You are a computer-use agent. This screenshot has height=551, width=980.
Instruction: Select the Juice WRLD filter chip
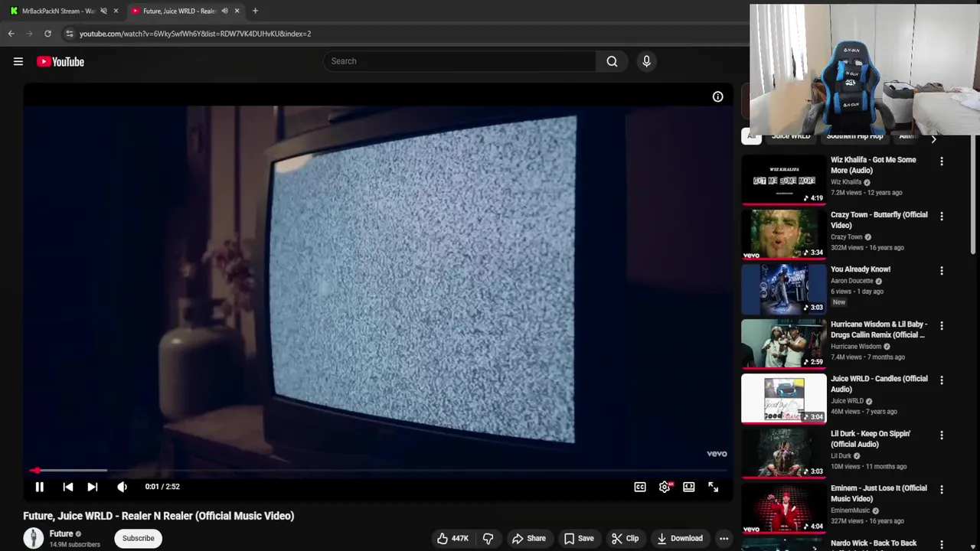(790, 136)
